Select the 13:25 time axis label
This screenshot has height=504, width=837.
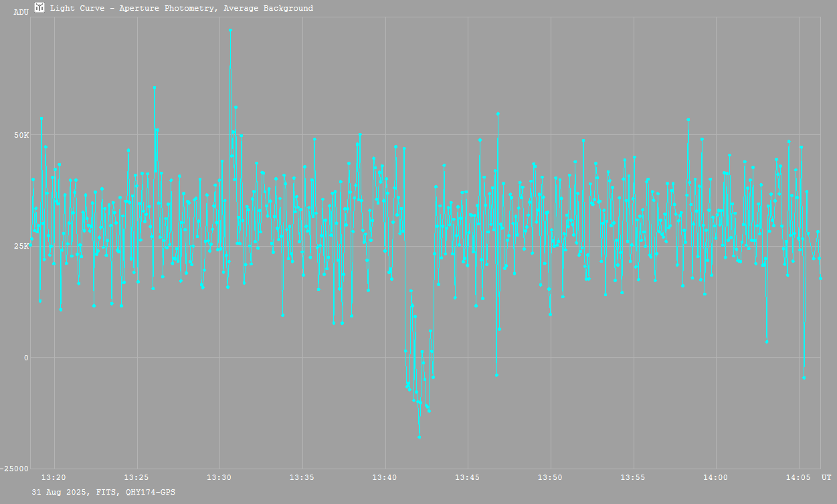click(137, 477)
